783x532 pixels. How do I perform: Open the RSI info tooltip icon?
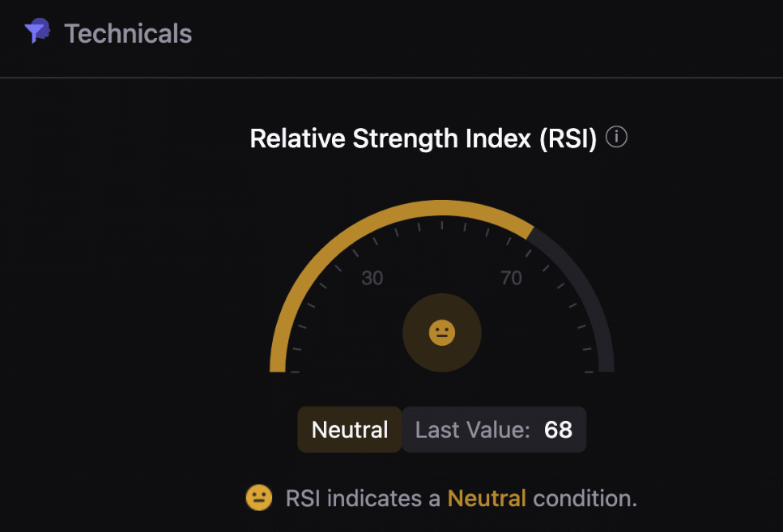pos(616,137)
